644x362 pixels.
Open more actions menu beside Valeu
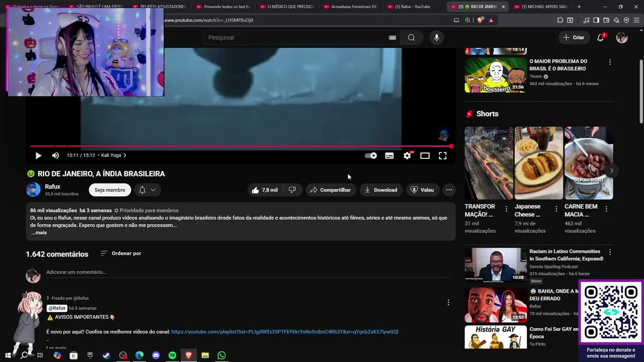tap(449, 190)
